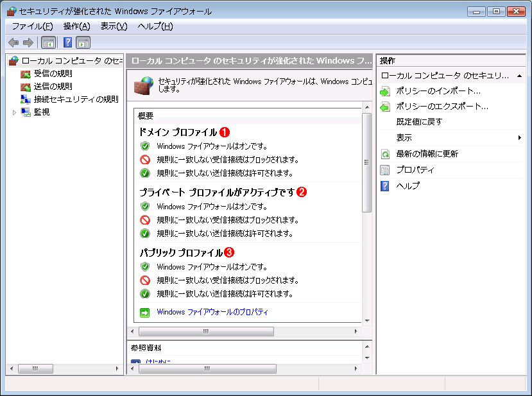Click the Forward arrow toolbar icon
This screenshot has height=396, width=532.
click(x=28, y=43)
